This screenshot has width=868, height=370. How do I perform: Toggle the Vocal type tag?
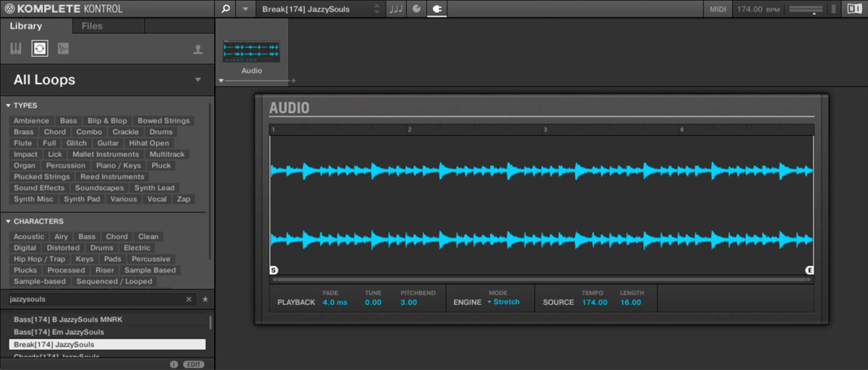pyautogui.click(x=157, y=199)
